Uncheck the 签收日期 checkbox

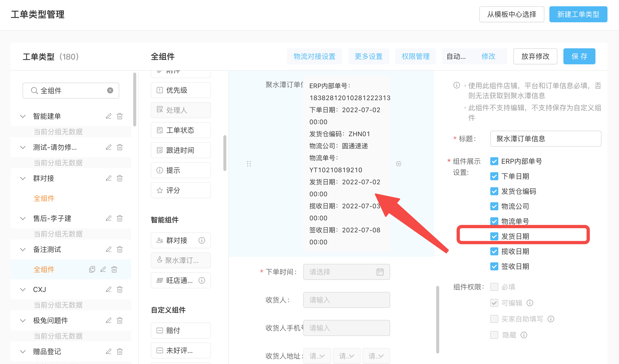[494, 266]
